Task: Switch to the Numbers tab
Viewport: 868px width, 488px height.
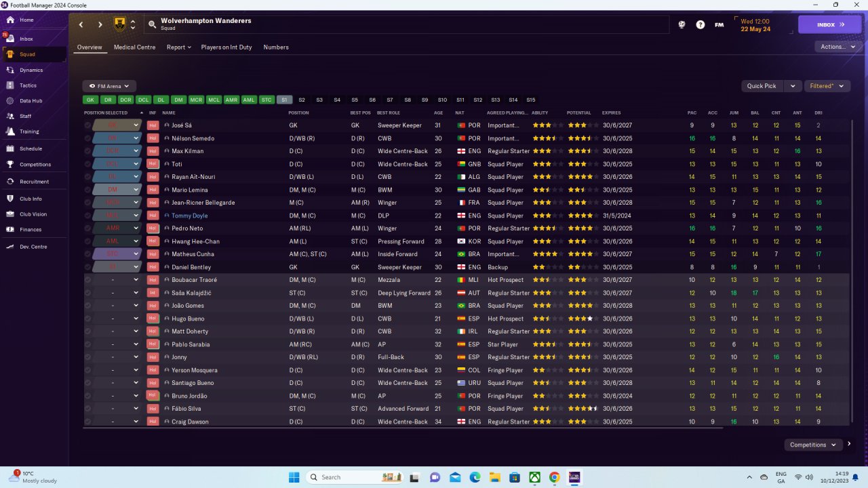Action: (x=276, y=47)
